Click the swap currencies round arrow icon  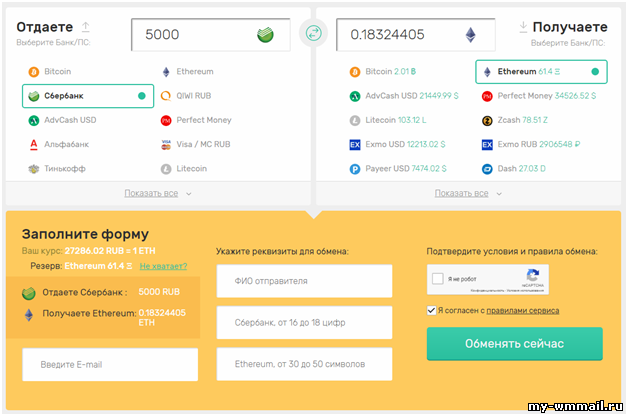click(314, 33)
